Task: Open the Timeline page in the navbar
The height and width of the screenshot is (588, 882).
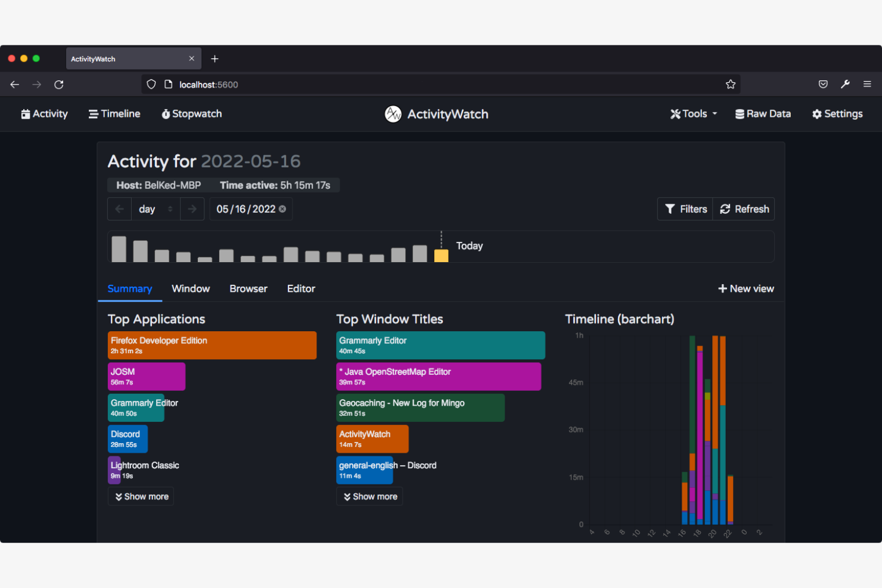Action: 114,114
